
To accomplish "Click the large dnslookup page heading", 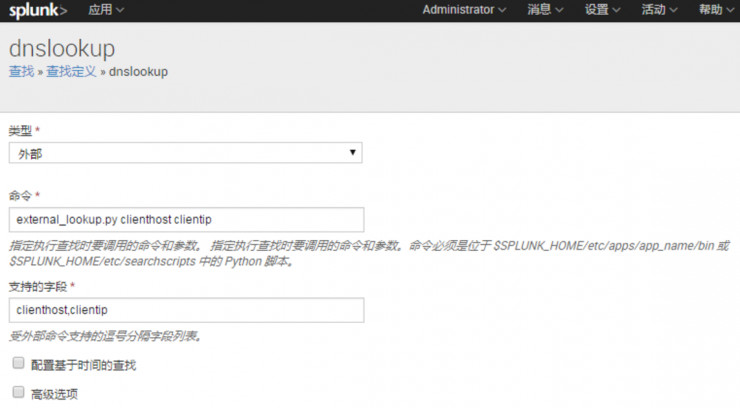I will pos(61,48).
